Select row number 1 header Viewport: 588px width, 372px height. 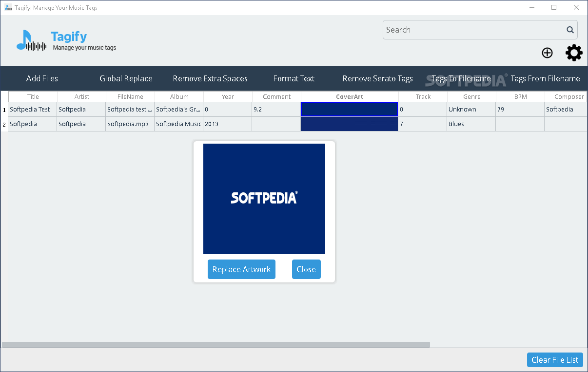point(4,110)
